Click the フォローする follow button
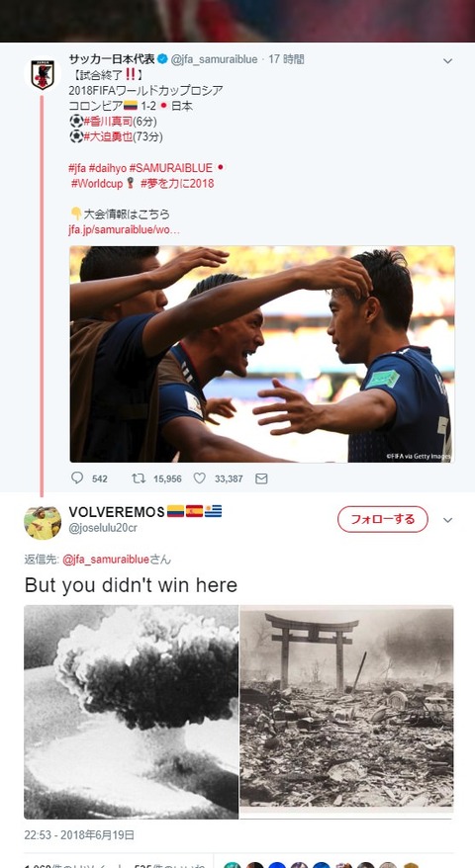Image resolution: width=475 pixels, height=868 pixels. [382, 519]
